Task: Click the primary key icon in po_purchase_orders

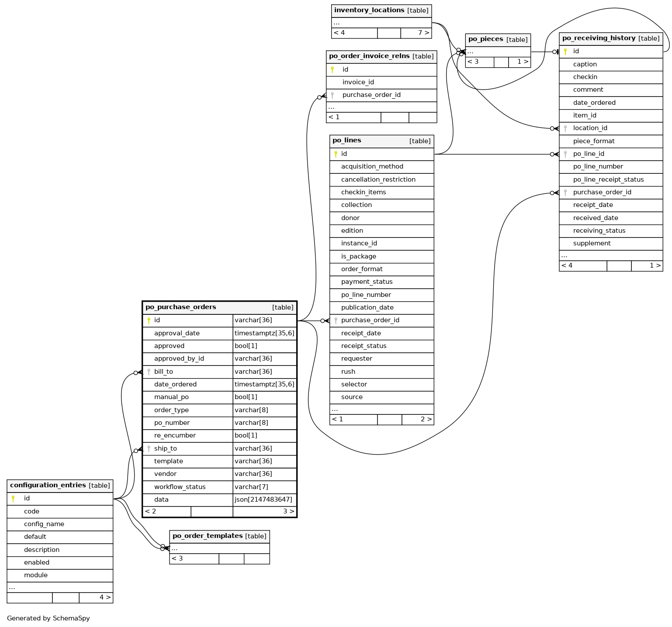Action: click(x=149, y=320)
